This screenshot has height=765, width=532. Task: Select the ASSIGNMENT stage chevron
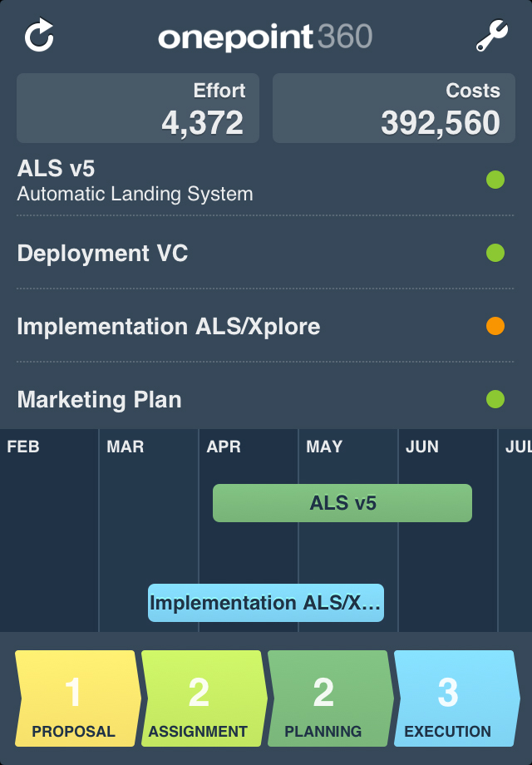[x=199, y=698]
